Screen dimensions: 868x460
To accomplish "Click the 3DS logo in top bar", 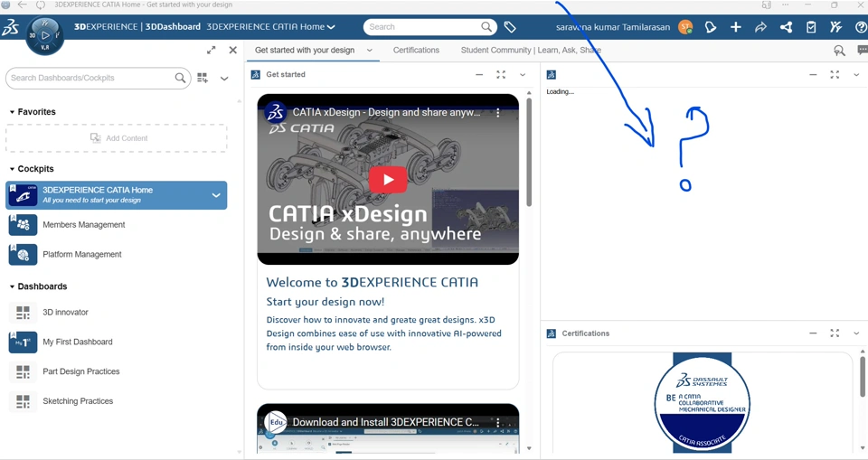I will pyautogui.click(x=10, y=27).
